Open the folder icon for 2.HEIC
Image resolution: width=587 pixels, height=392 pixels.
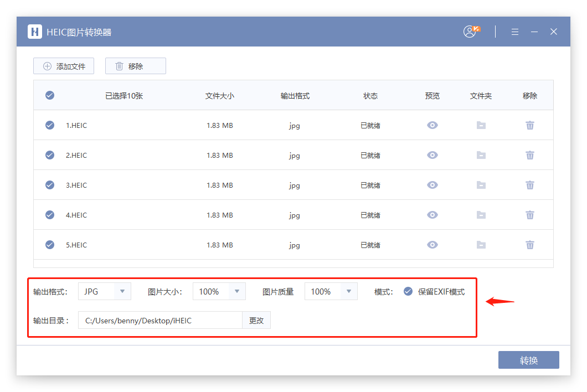point(481,155)
